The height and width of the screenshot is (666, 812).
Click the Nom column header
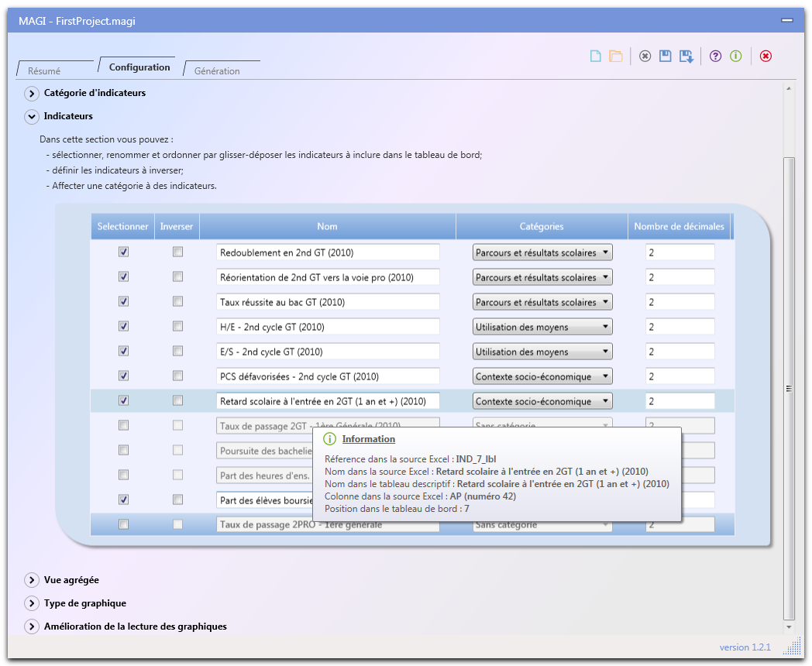click(x=327, y=227)
